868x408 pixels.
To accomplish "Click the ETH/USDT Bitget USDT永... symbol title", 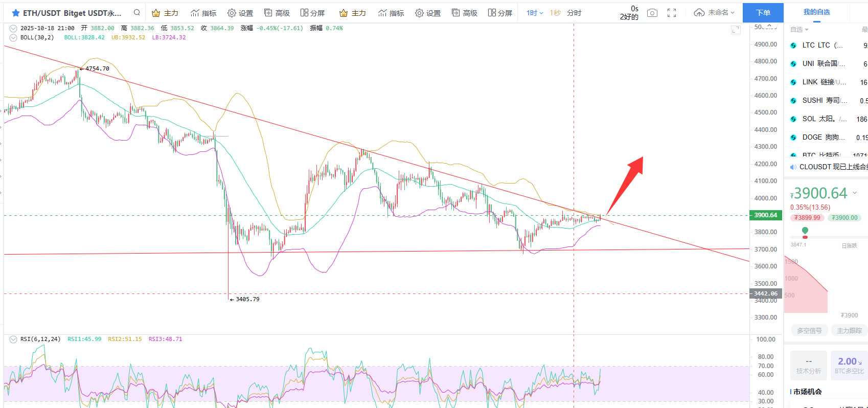I will point(72,13).
